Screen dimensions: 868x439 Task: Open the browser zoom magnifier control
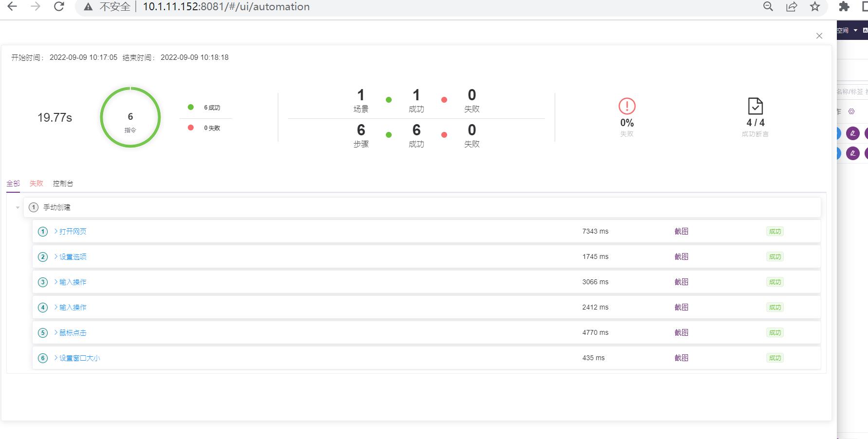pos(768,6)
